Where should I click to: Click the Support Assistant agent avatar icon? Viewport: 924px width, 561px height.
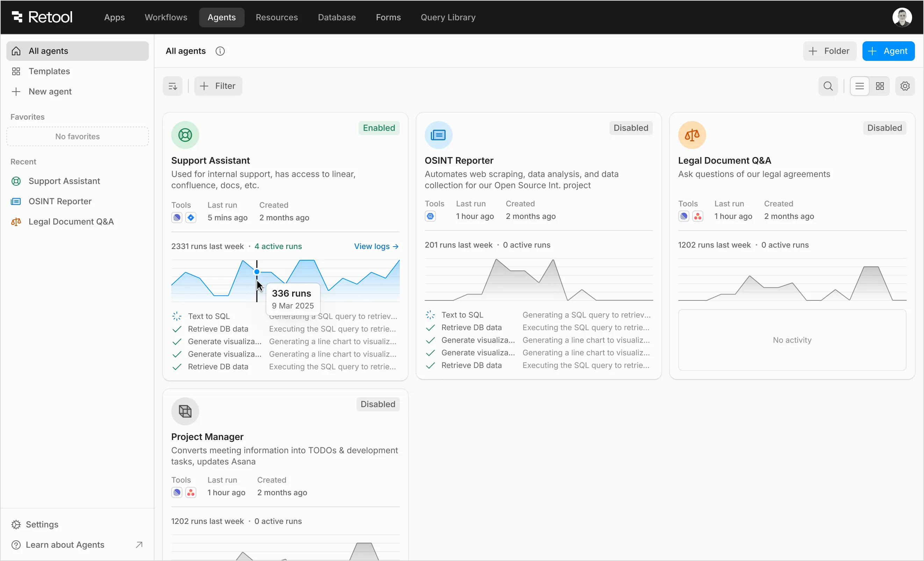[185, 135]
